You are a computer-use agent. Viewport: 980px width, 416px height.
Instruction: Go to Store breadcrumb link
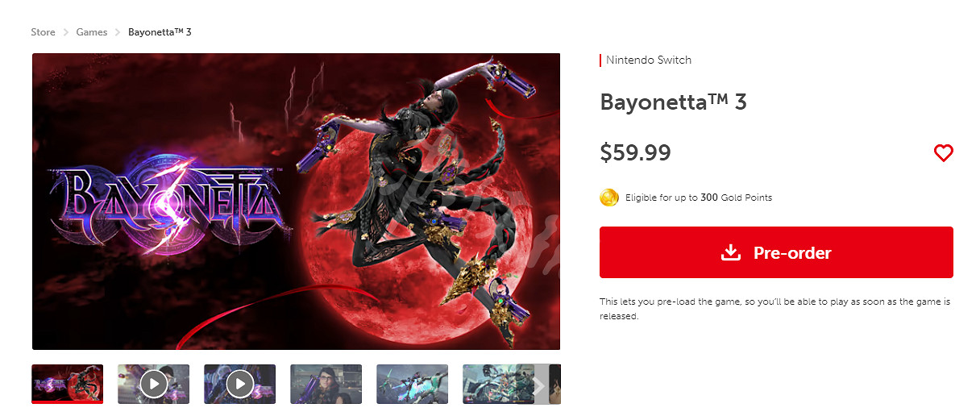point(43,32)
